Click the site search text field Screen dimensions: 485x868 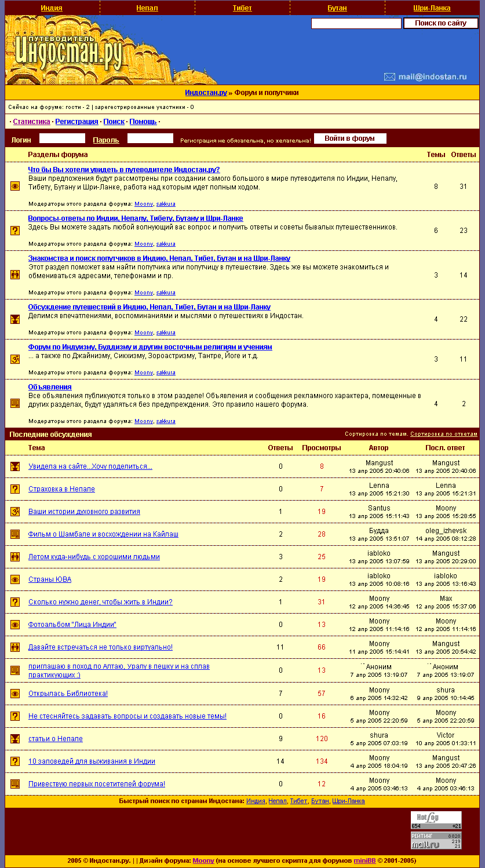[356, 24]
